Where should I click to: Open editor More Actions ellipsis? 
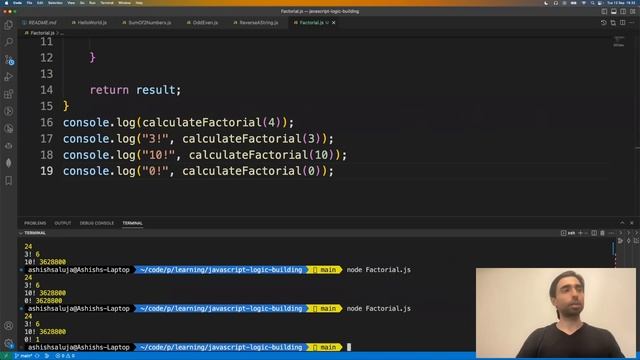point(632,22)
